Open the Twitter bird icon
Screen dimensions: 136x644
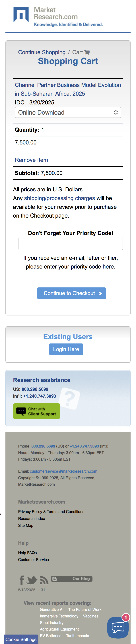(32, 580)
